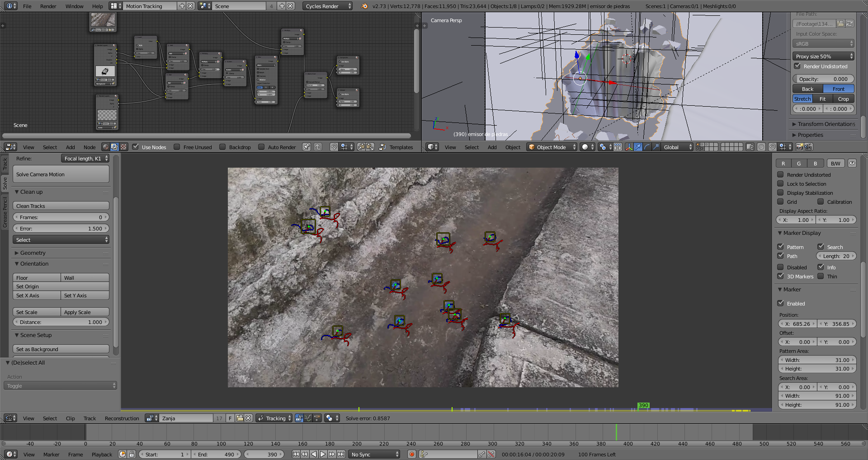This screenshot has height=460, width=868.
Task: Uncheck the Use Nodes checkbox
Action: [x=136, y=147]
